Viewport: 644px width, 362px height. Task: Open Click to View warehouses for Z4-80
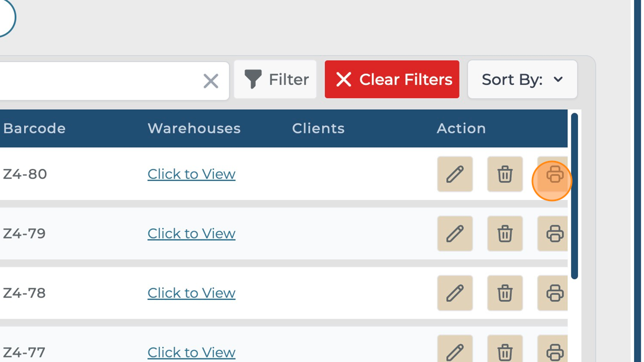[x=191, y=174]
